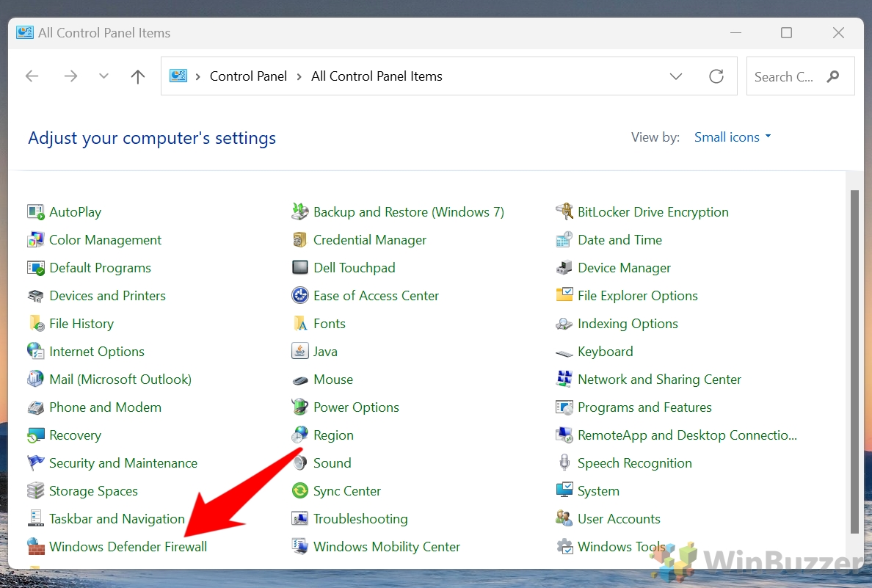The width and height of the screenshot is (872, 588).
Task: Click the Backup and Restore icon
Action: 299,212
